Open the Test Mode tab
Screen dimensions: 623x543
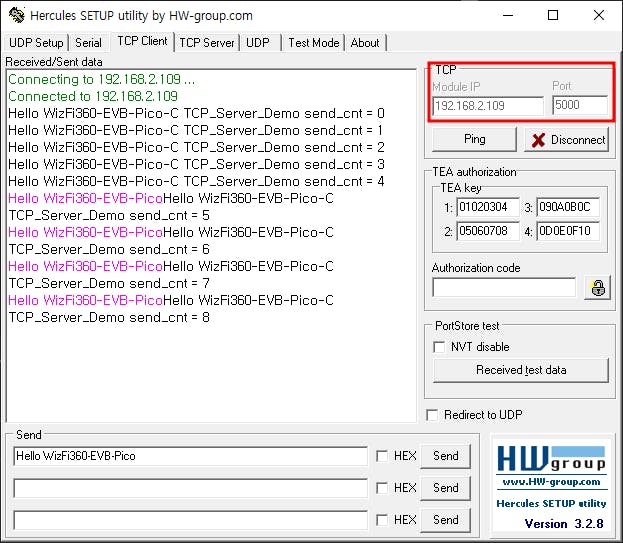tap(314, 43)
